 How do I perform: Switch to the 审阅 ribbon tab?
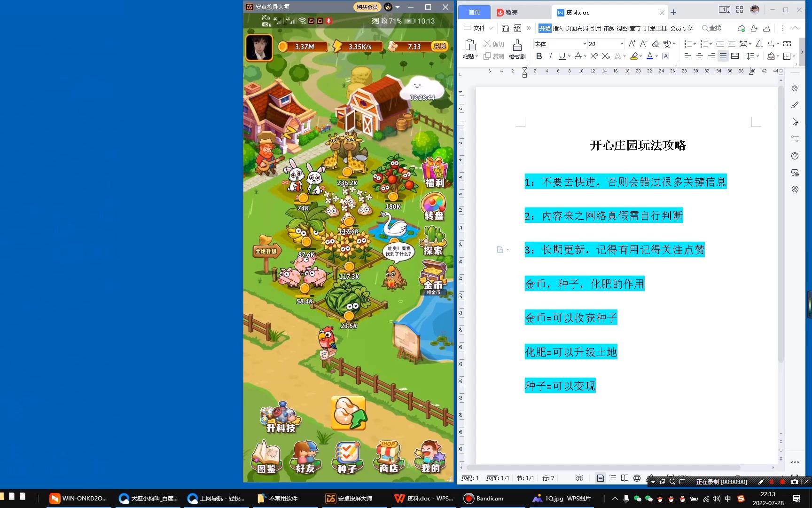coord(609,28)
